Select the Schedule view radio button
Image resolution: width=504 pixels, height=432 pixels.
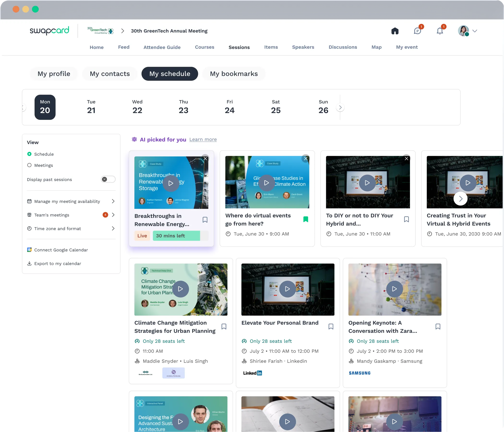tap(29, 154)
